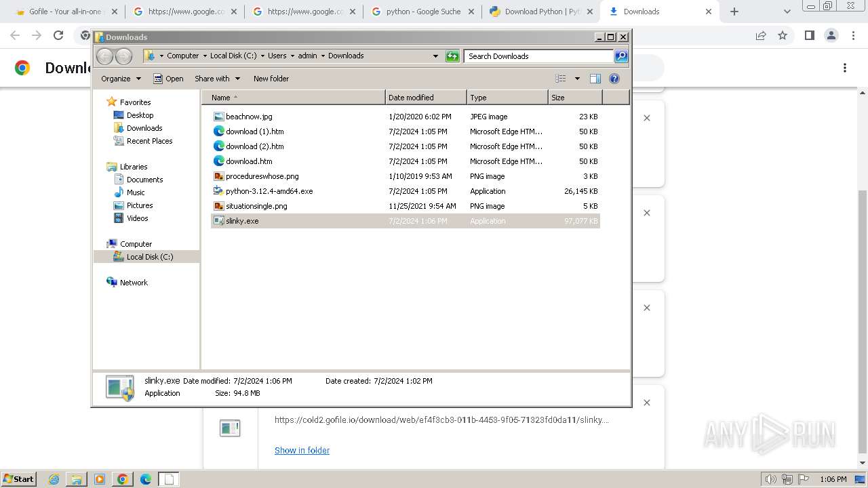Open Internet Explorer from taskbar
The height and width of the screenshot is (488, 868).
point(54,479)
